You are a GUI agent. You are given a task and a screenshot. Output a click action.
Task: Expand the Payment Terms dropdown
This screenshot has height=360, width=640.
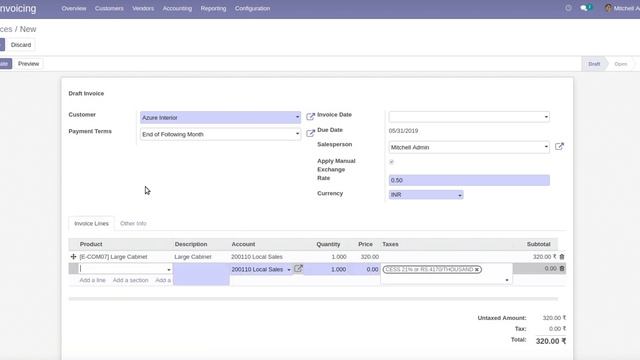pyautogui.click(x=297, y=134)
